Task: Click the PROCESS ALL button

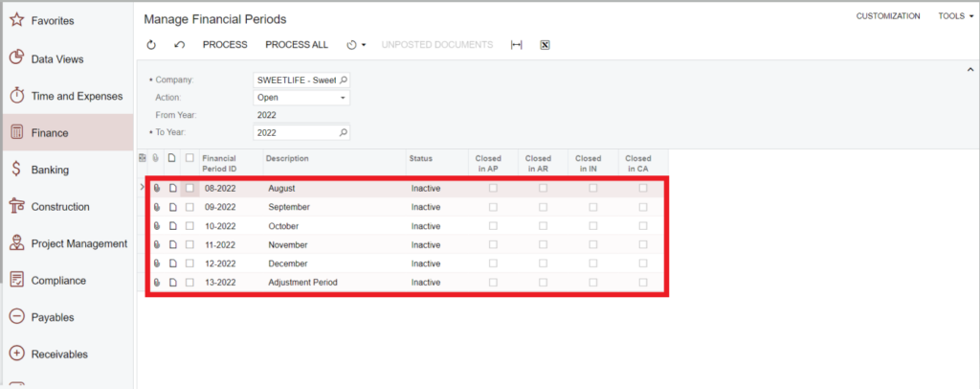Action: point(296,45)
